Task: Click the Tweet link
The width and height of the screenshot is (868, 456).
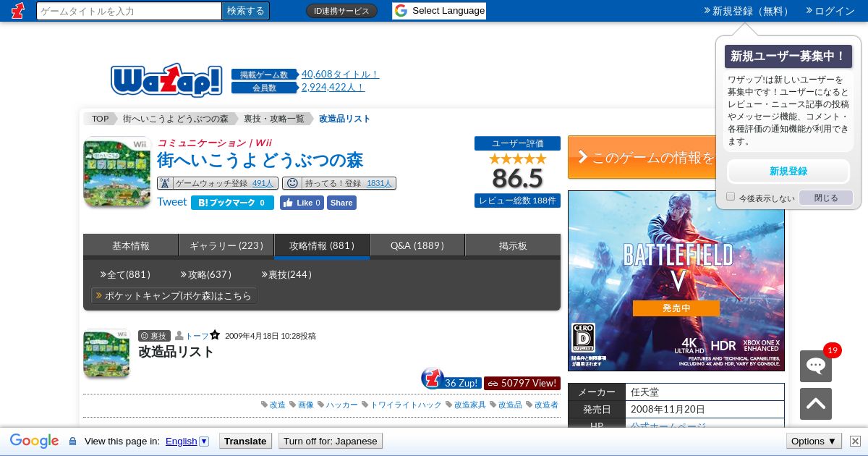Action: coord(172,202)
